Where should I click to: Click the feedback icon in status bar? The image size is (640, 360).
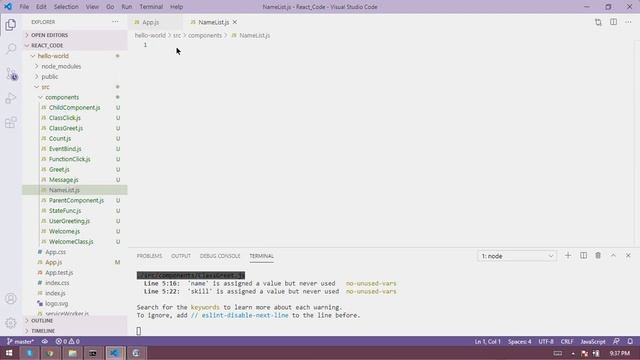(x=616, y=341)
